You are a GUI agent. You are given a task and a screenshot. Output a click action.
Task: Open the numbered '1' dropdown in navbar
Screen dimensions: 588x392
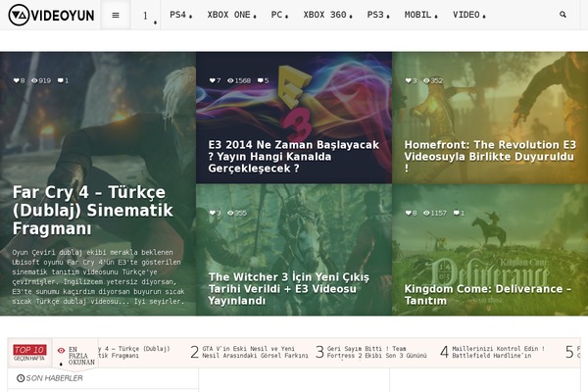click(x=145, y=16)
